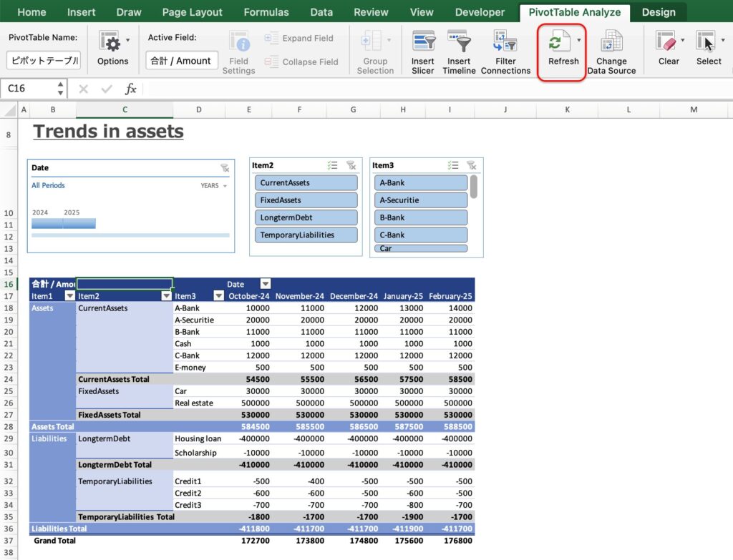The width and height of the screenshot is (733, 560).
Task: Switch to the Insert tab
Action: [82, 12]
